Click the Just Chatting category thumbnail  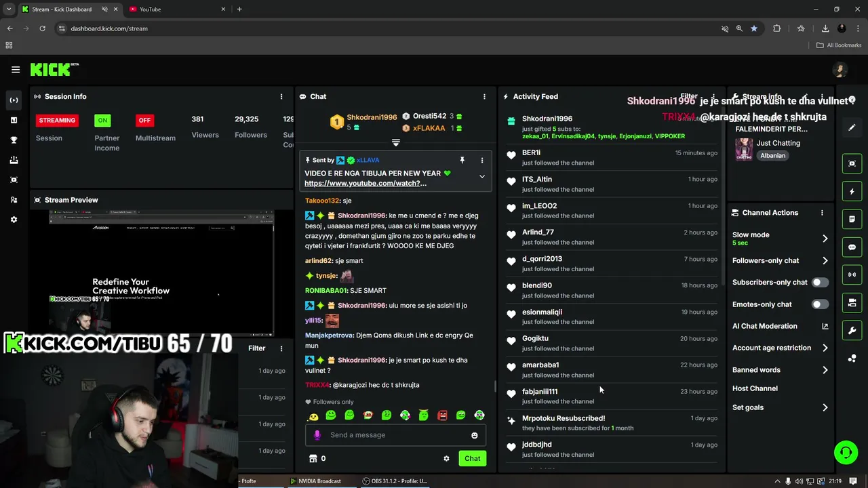point(744,149)
